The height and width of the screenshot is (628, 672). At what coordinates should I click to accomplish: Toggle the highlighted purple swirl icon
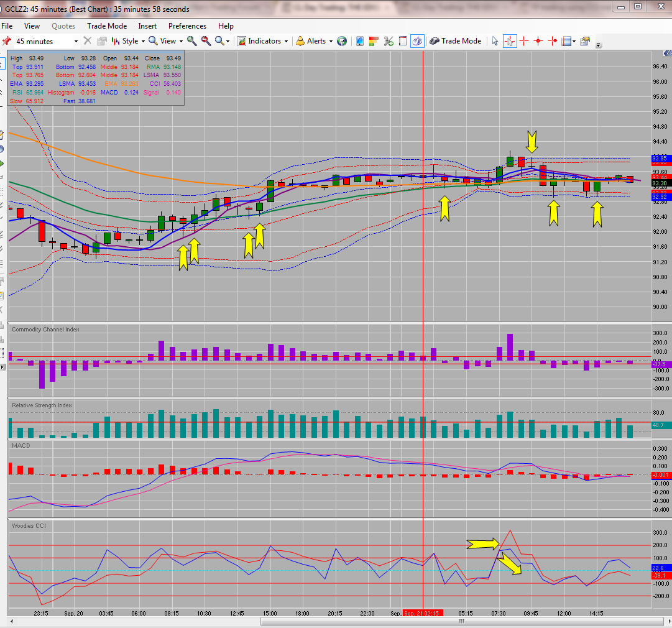[417, 41]
